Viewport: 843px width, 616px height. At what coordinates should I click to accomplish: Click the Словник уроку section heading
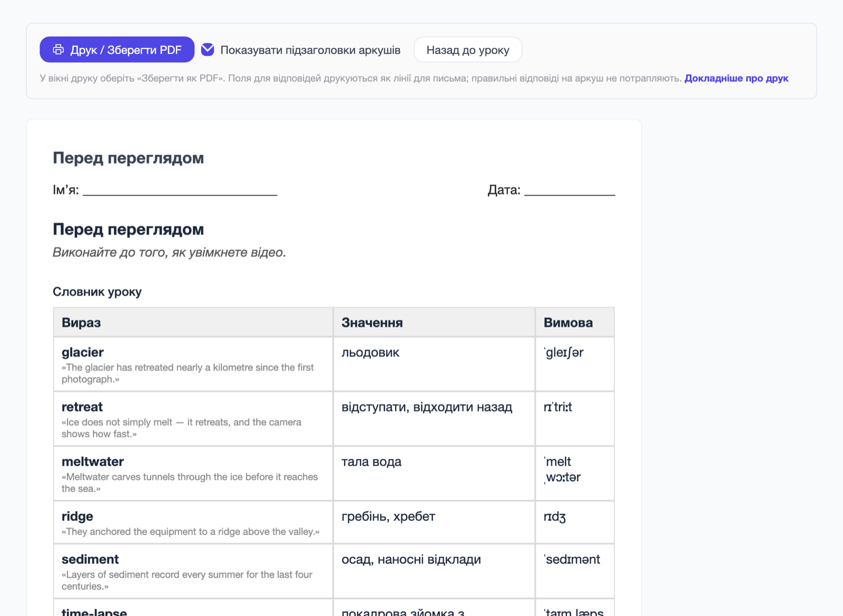(x=97, y=292)
